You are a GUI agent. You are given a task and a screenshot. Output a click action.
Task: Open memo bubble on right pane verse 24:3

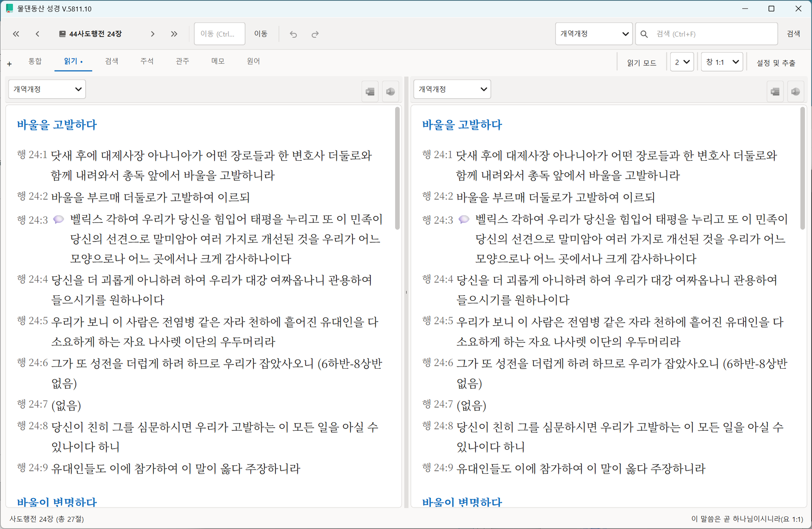[x=464, y=219]
